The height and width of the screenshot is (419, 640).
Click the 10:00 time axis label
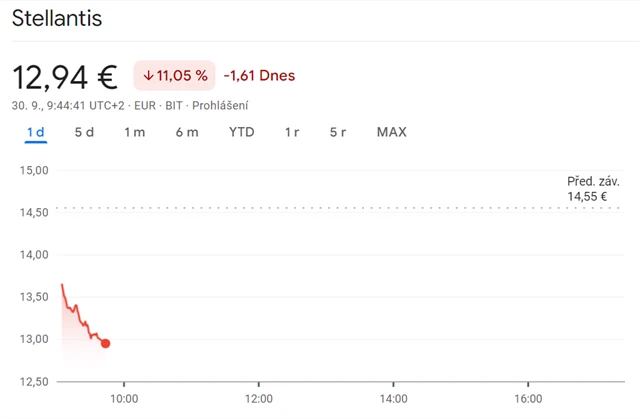coord(123,398)
